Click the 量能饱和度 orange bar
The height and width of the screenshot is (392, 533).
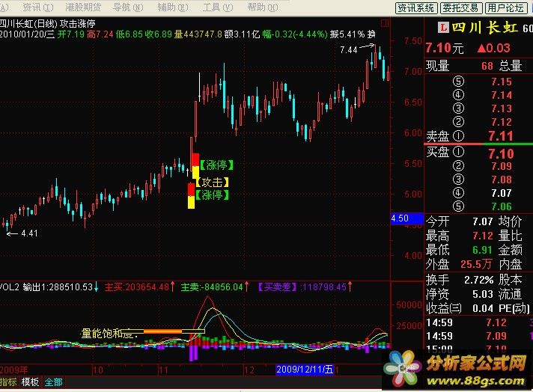point(163,331)
